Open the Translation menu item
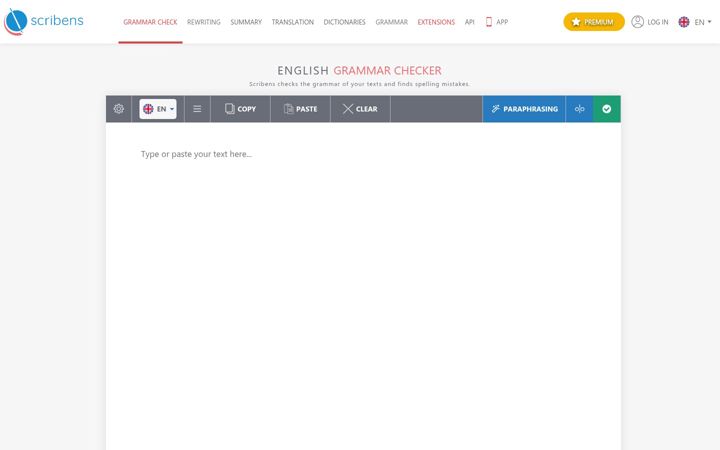 (x=292, y=22)
